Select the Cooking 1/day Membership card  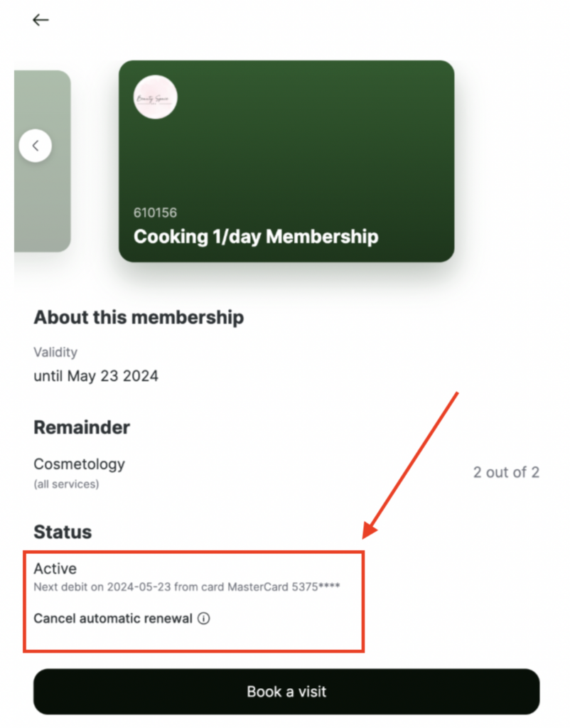click(x=286, y=161)
